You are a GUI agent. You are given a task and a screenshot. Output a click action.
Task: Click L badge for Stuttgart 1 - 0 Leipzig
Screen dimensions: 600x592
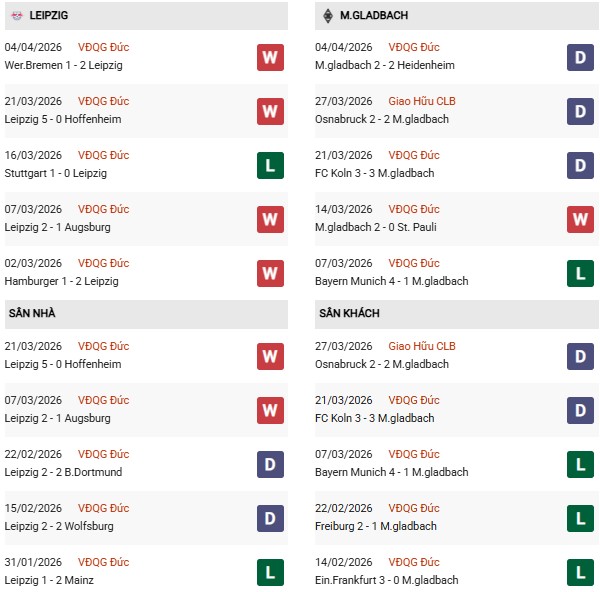pyautogui.click(x=270, y=165)
